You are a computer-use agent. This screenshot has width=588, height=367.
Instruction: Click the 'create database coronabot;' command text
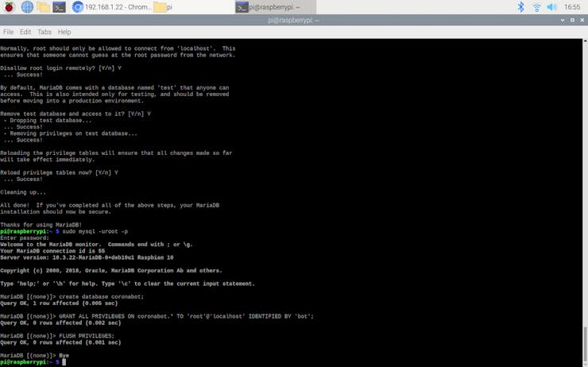tap(101, 296)
